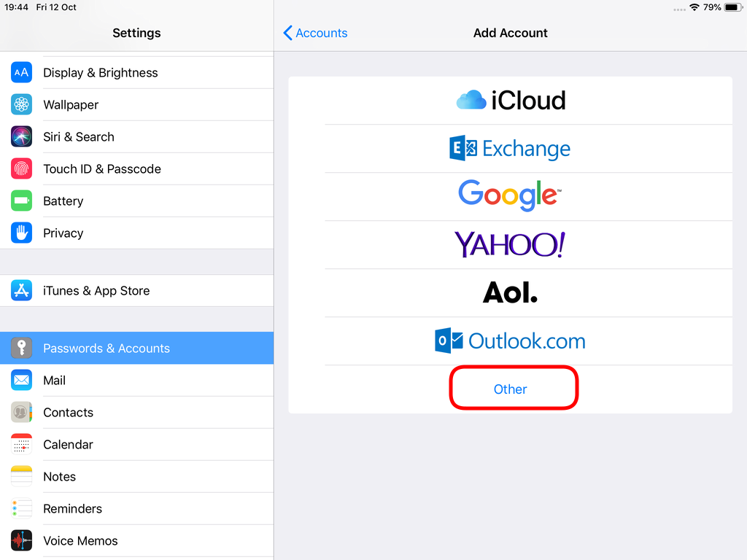Select the Outlook.com logo

pos(510,341)
